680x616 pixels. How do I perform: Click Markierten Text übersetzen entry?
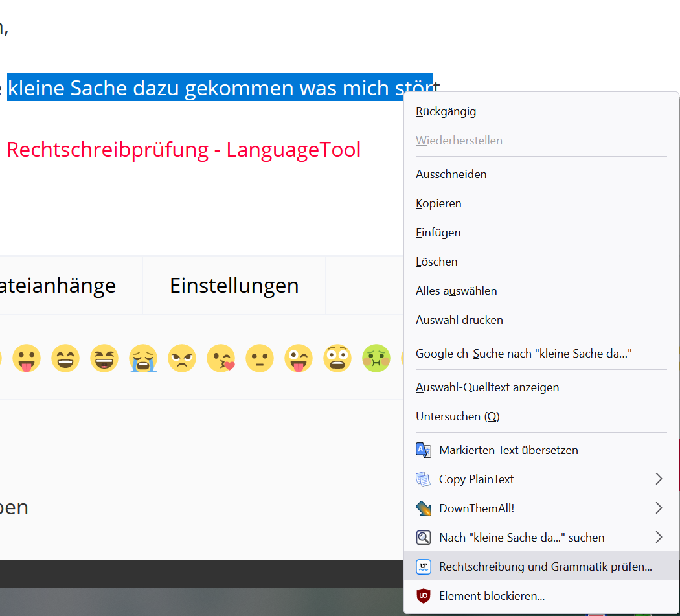pos(541,450)
